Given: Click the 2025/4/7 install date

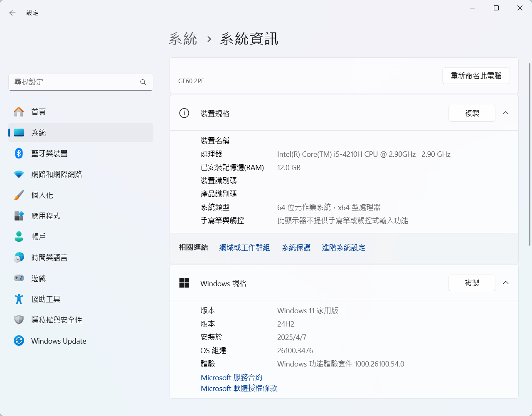Looking at the screenshot, I should click(x=292, y=337).
